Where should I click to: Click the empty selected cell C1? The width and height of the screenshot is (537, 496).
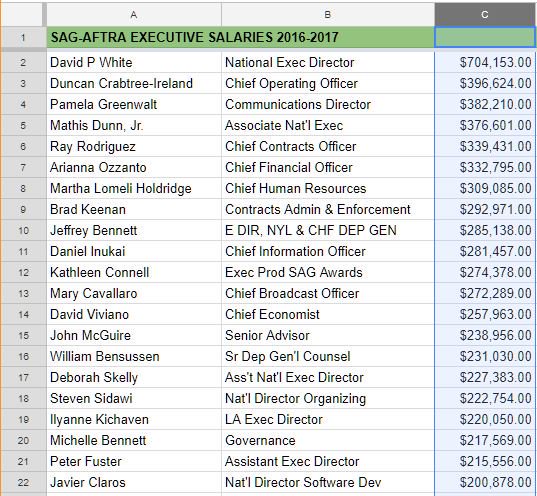[x=485, y=37]
